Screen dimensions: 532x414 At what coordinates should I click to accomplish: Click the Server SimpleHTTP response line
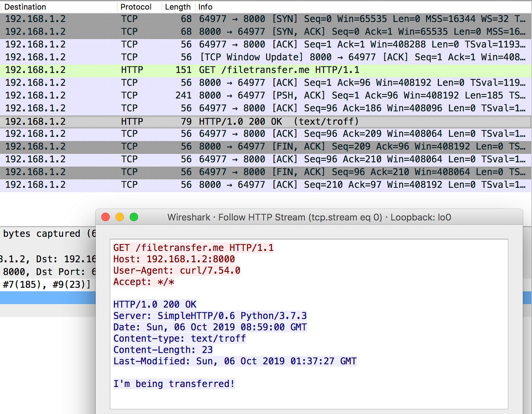pyautogui.click(x=210, y=316)
